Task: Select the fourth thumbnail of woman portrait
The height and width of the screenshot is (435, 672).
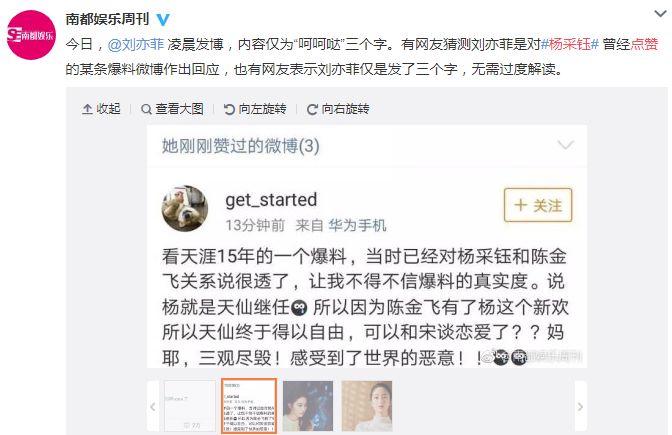Action: 367,406
